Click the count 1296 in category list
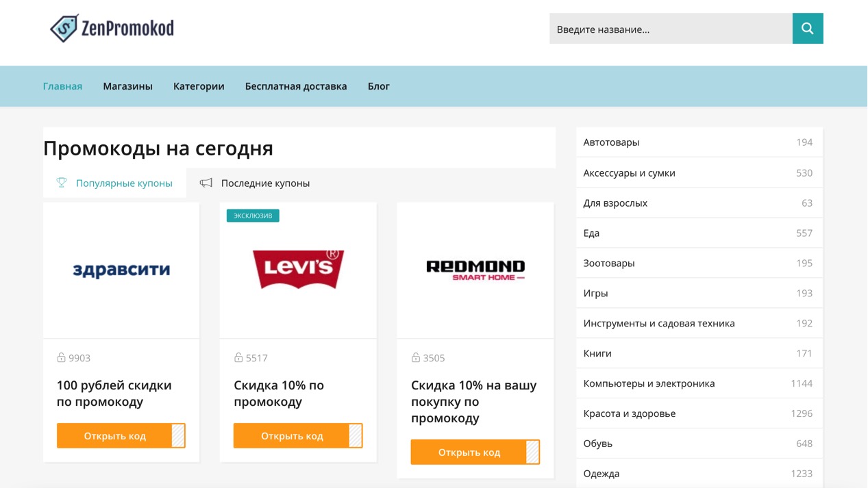 click(802, 413)
